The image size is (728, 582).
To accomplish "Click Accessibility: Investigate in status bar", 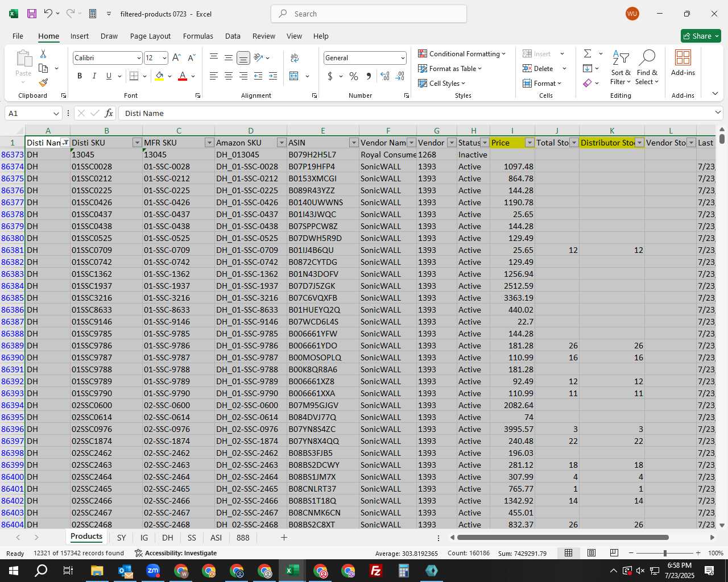I will tap(176, 553).
